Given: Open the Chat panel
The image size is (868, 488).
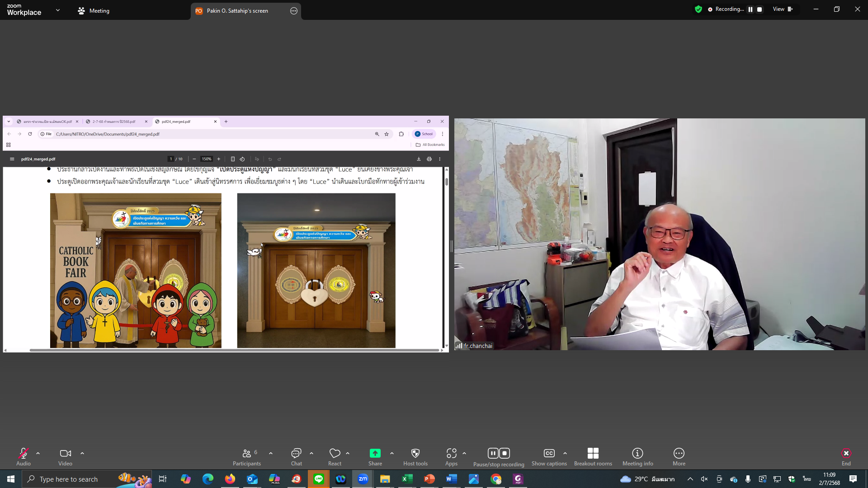Looking at the screenshot, I should (296, 453).
